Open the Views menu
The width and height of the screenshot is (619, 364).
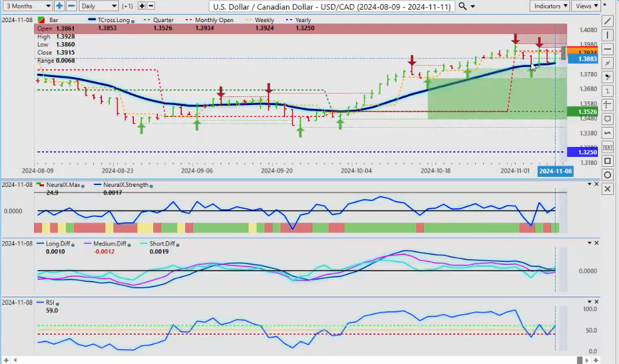586,6
